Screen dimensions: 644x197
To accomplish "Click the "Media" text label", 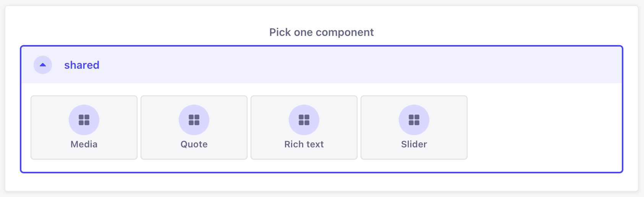I will [84, 144].
